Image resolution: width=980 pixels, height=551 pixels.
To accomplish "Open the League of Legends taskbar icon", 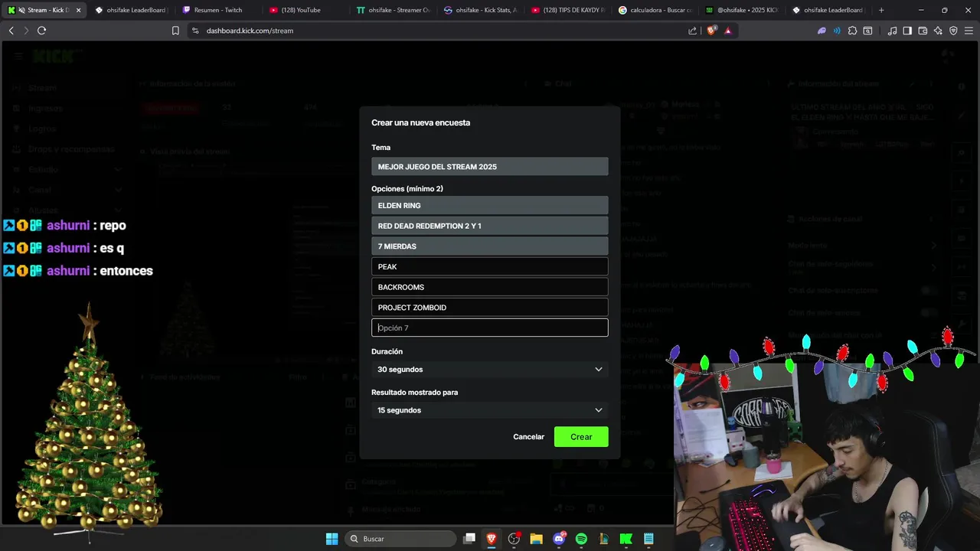I will tap(603, 539).
